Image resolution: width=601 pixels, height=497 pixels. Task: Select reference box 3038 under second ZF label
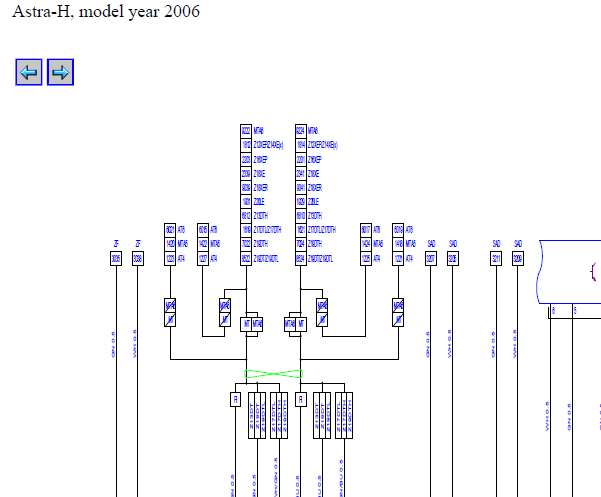(x=138, y=259)
